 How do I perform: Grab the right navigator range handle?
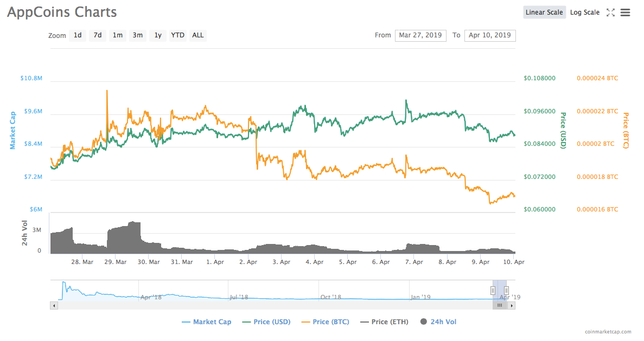(506, 291)
